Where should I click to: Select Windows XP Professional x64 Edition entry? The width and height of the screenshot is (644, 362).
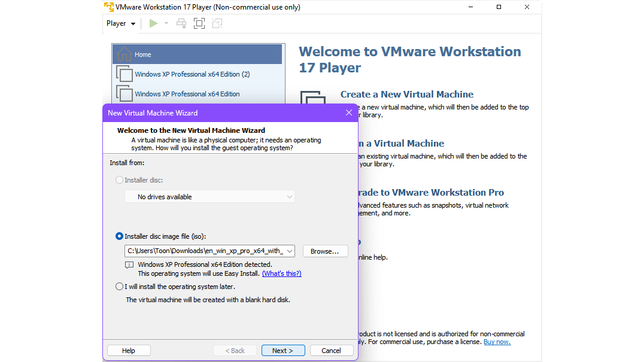coord(197,94)
